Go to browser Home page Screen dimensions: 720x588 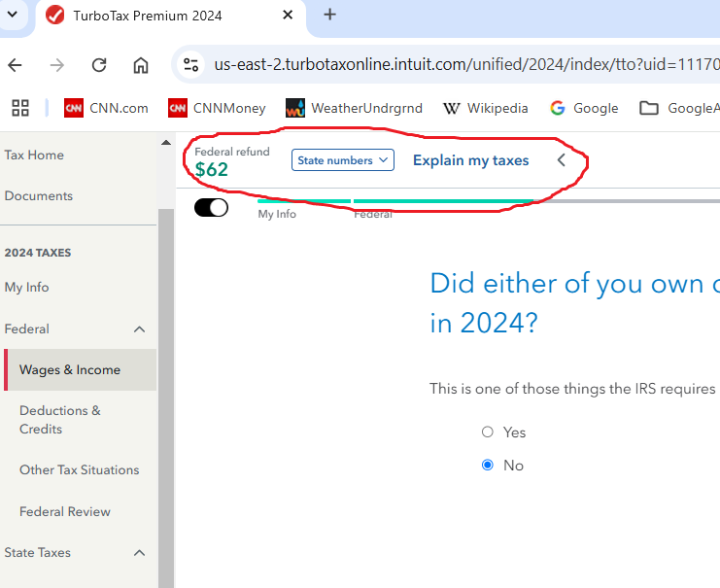(141, 65)
